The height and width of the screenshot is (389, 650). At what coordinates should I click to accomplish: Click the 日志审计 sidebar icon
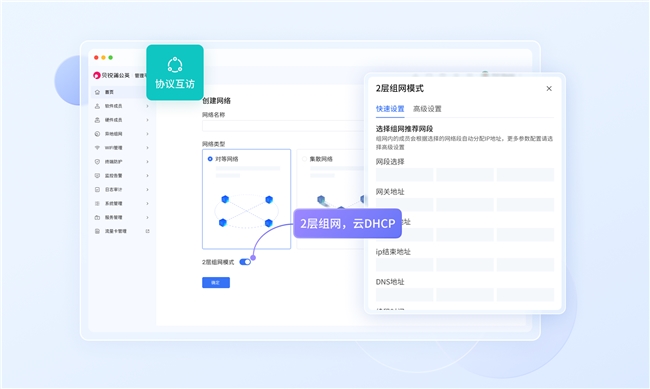click(x=97, y=190)
